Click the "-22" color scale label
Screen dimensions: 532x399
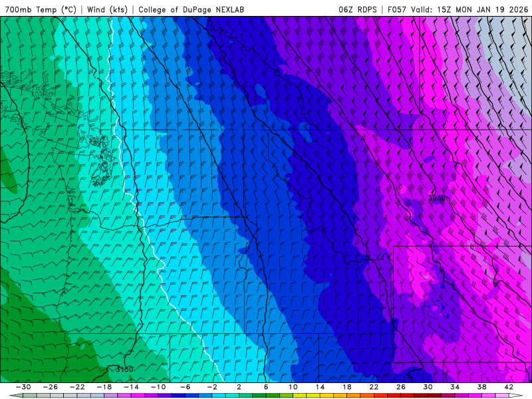point(77,387)
